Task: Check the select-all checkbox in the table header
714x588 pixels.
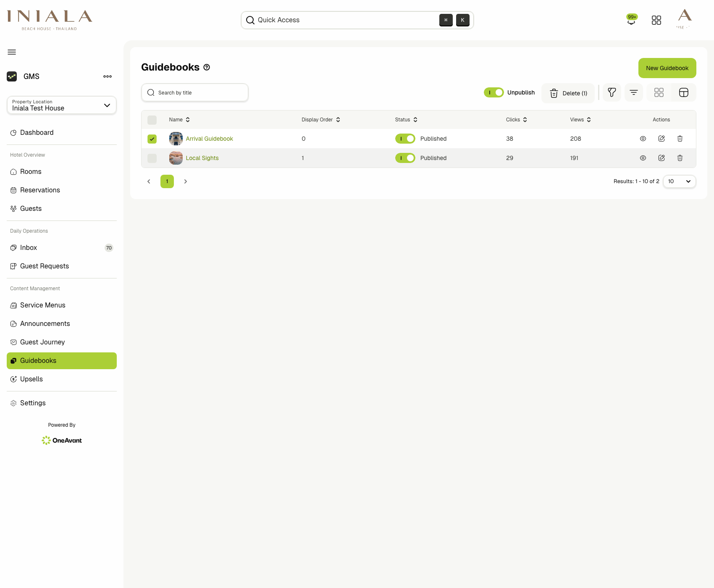Action: 152,120
